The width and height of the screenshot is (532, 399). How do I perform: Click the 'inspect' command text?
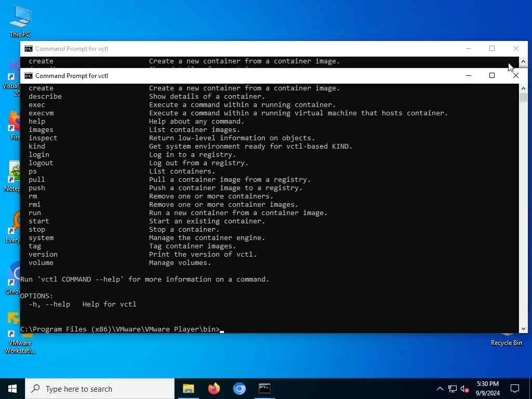(43, 138)
